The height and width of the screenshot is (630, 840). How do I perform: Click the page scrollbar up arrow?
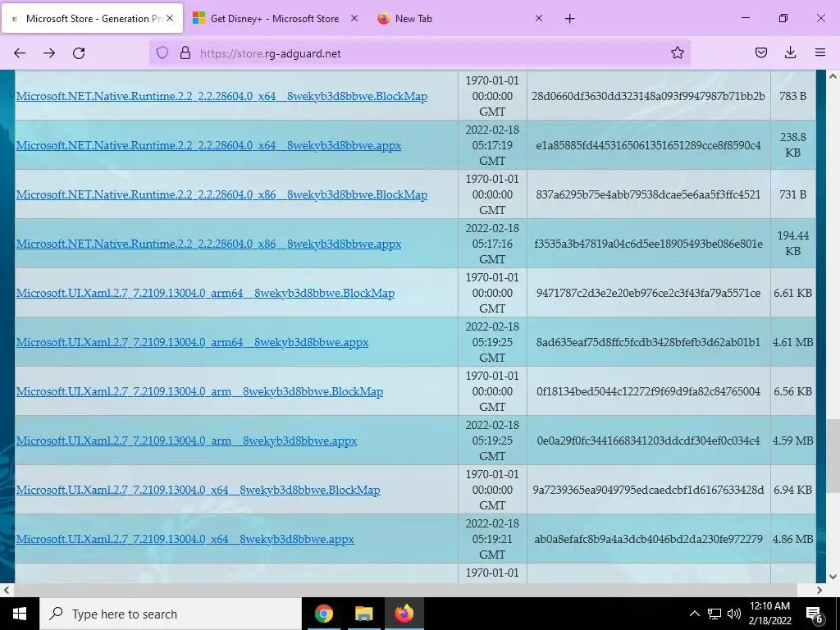[833, 76]
